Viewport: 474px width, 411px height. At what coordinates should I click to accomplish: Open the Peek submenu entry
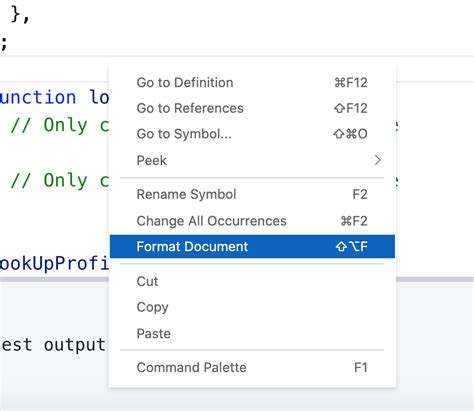click(x=252, y=160)
